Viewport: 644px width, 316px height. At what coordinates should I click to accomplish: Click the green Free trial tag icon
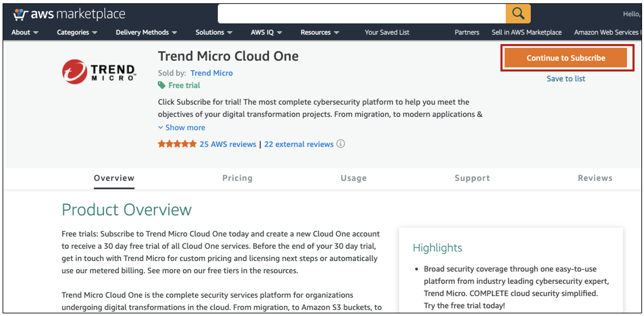pos(161,85)
